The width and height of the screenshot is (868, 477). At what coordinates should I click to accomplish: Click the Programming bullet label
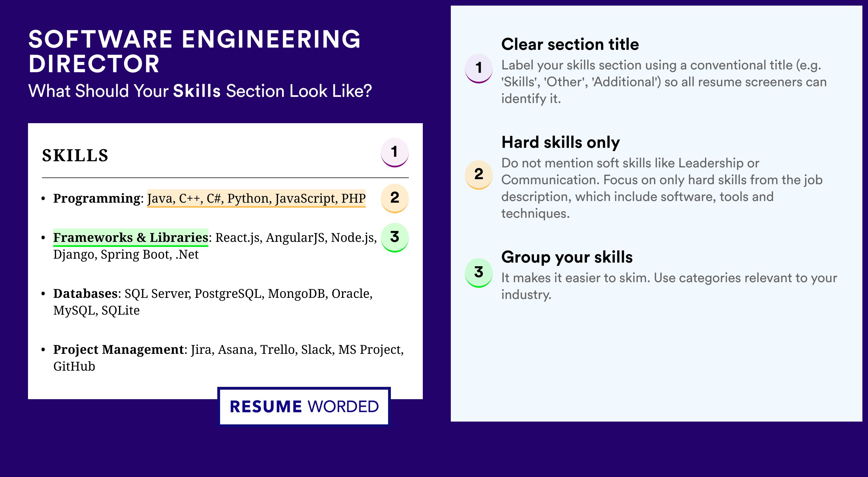point(97,198)
